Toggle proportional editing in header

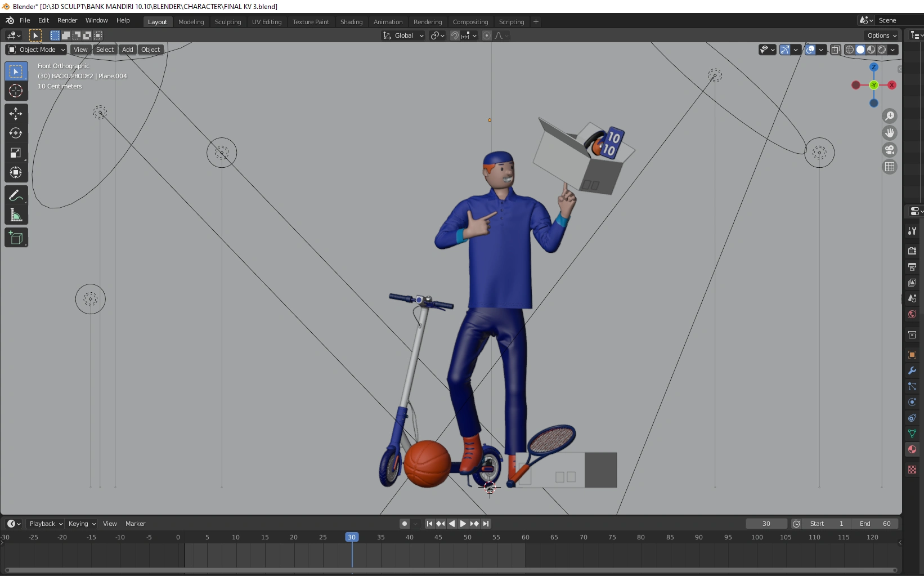point(487,35)
